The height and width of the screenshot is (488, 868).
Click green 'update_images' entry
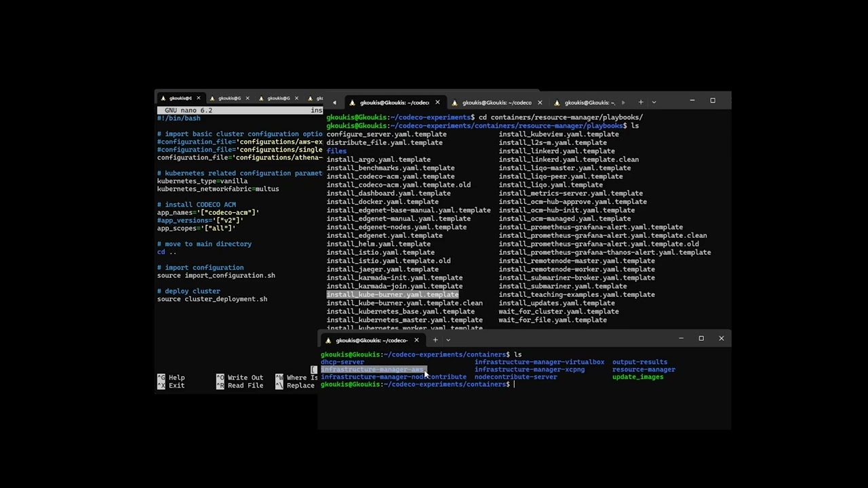(x=637, y=377)
